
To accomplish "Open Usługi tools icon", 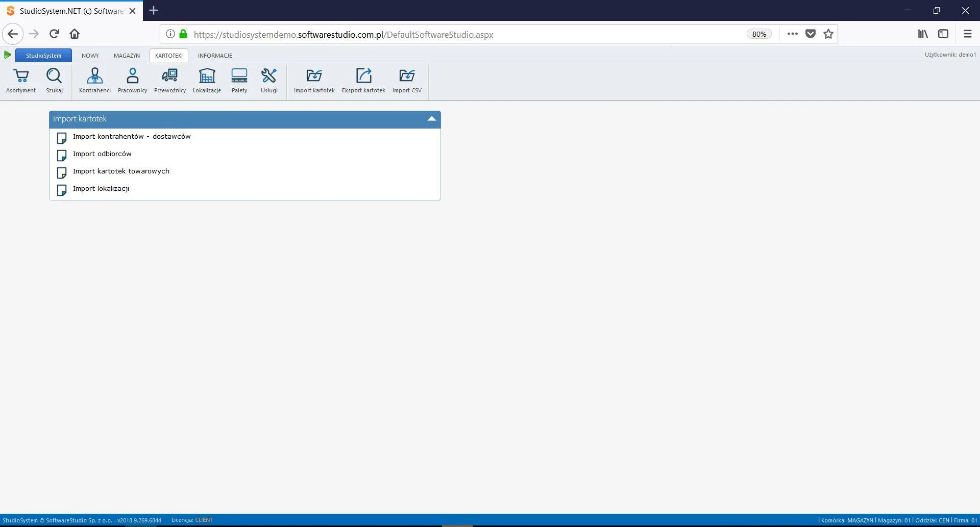I will coord(269,76).
